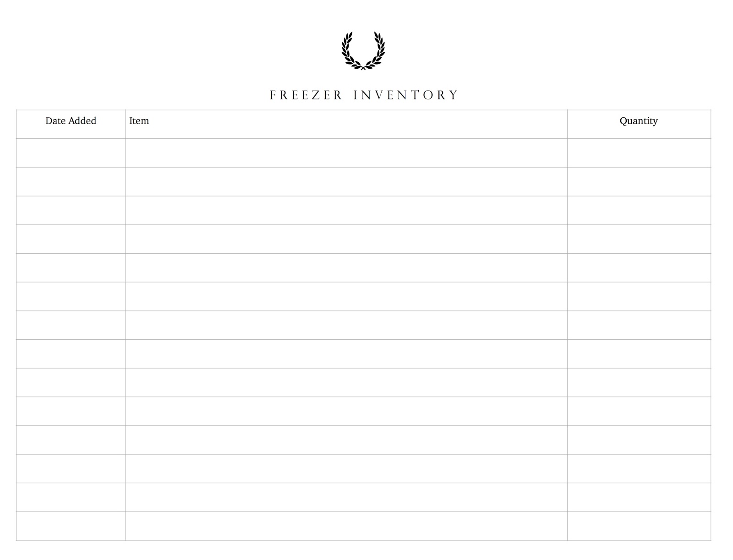Select first empty Item cell
Screen dimensions: 733x560
point(346,153)
